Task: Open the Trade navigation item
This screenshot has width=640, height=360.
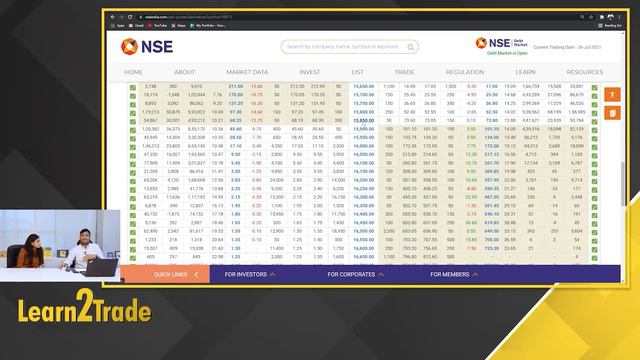Action: click(404, 72)
